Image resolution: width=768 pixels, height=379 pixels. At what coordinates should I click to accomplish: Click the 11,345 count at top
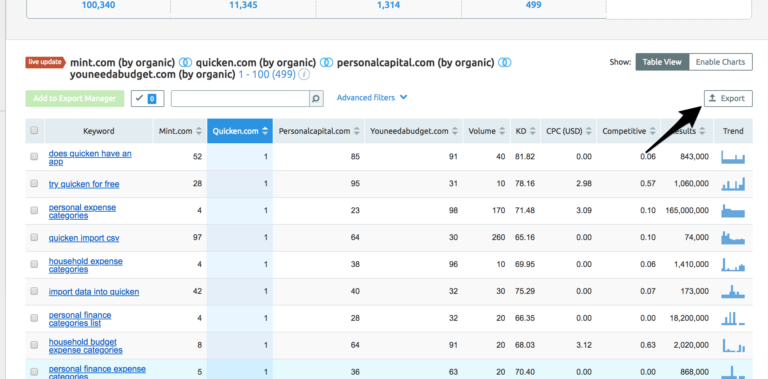[243, 5]
